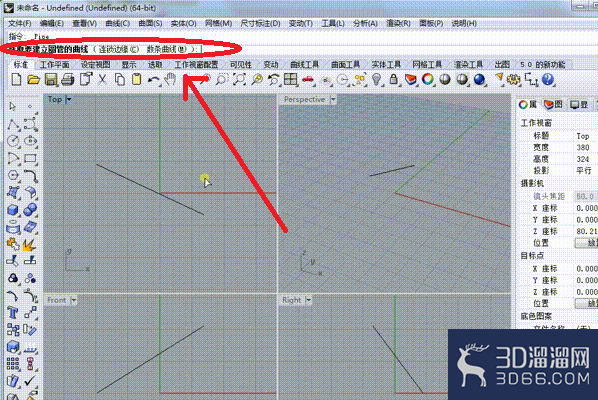Open the 投影 projection dropdown showing 平行

pos(585,170)
